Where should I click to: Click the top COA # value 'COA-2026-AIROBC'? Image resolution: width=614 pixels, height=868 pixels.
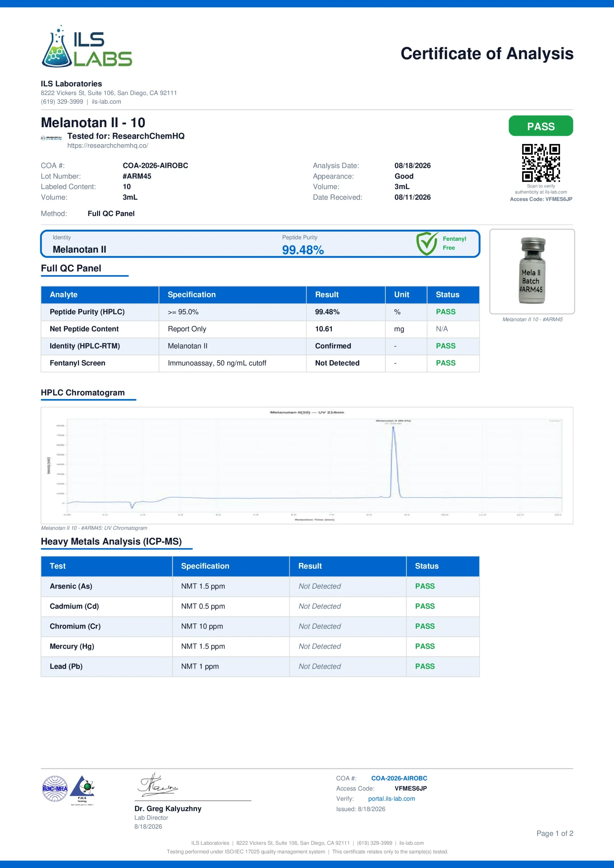(x=155, y=165)
